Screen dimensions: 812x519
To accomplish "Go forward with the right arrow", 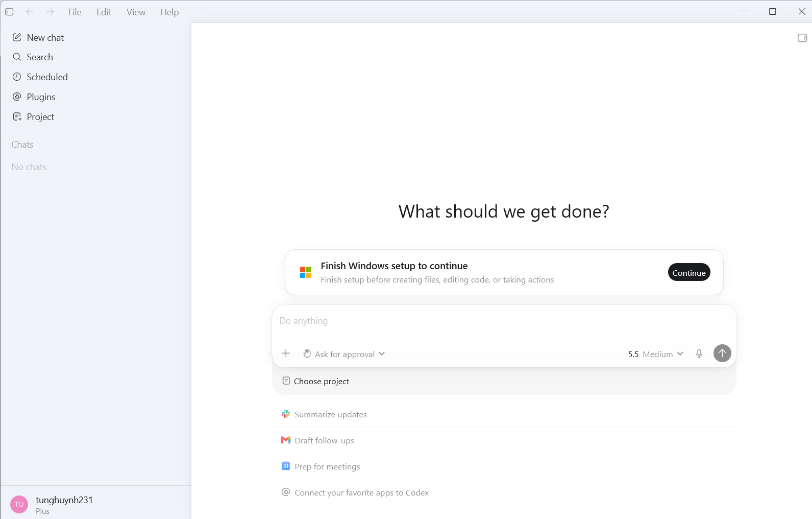I will pos(50,12).
